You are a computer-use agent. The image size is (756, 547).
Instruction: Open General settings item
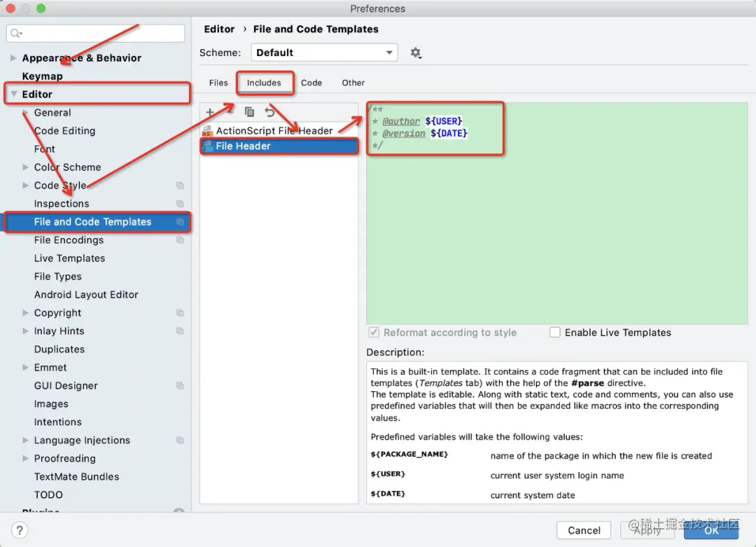(x=52, y=112)
